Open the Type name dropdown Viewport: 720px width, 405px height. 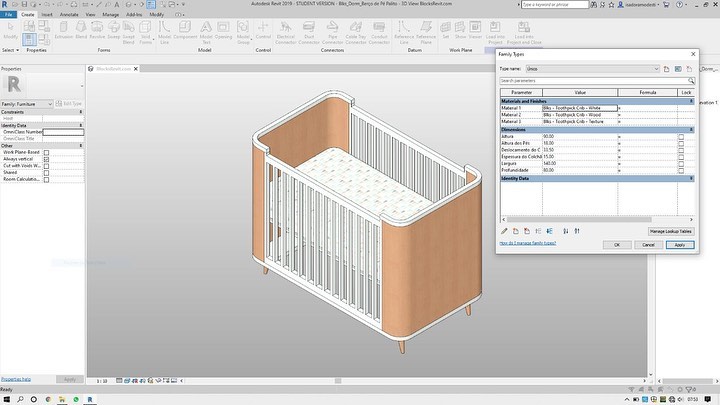click(x=656, y=69)
